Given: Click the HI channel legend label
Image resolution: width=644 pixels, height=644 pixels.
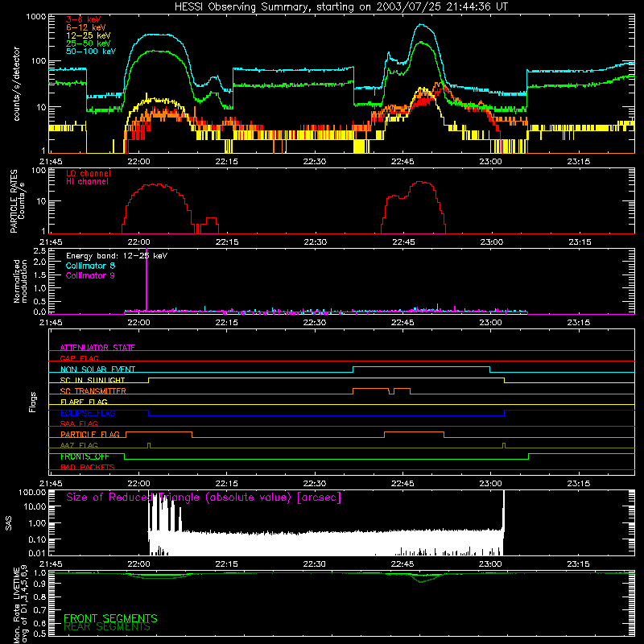Looking at the screenshot, I should (x=88, y=182).
